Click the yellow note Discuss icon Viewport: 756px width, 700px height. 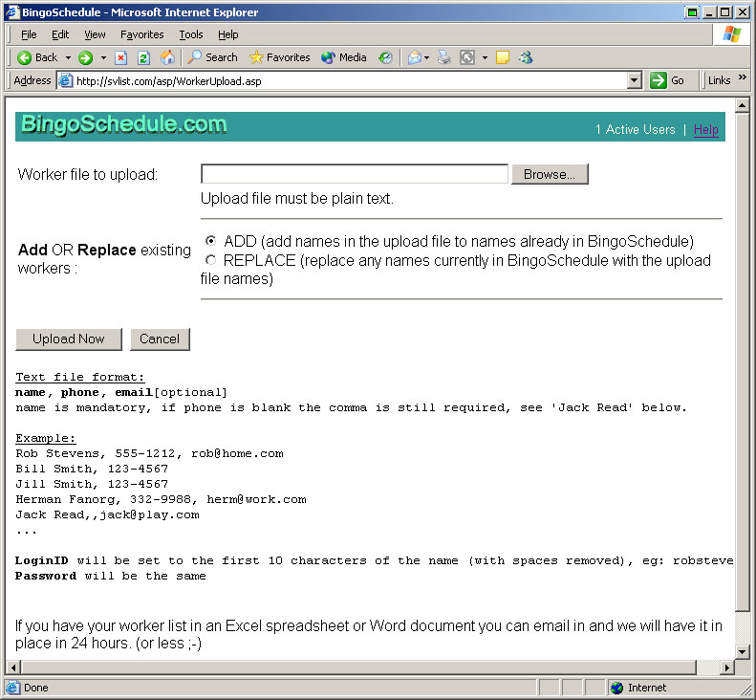point(503,58)
